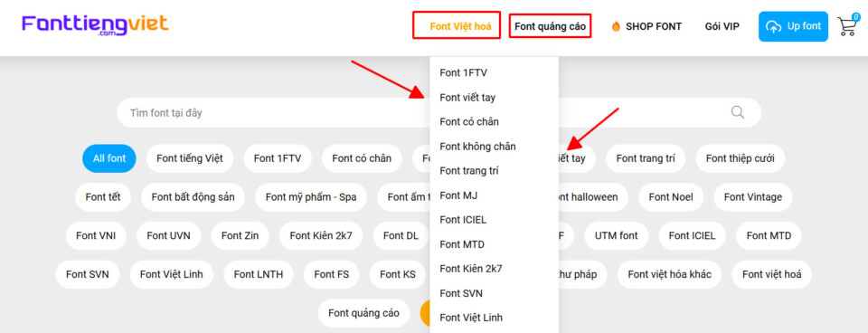Select the All font filter
868x333 pixels.
tap(109, 158)
